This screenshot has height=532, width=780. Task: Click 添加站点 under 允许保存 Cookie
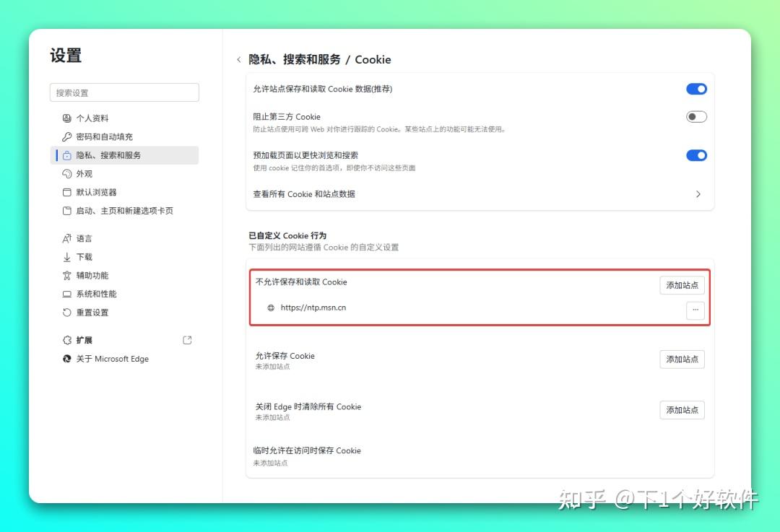click(x=681, y=359)
